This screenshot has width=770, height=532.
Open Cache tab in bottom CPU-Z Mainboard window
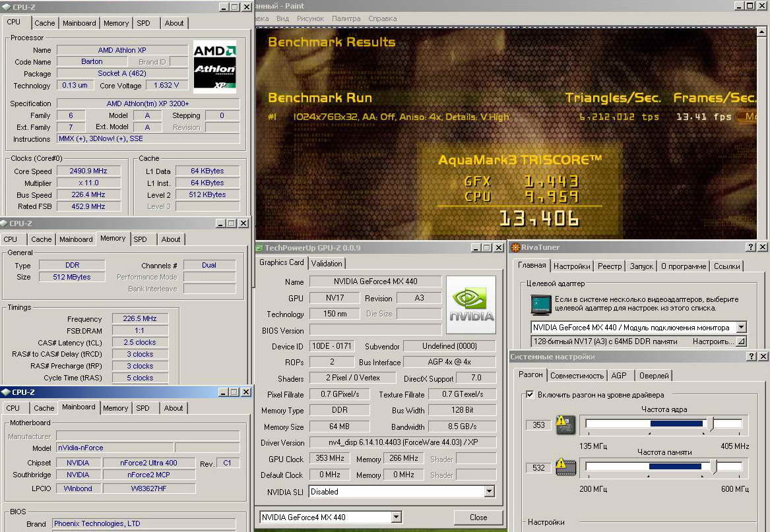click(44, 408)
